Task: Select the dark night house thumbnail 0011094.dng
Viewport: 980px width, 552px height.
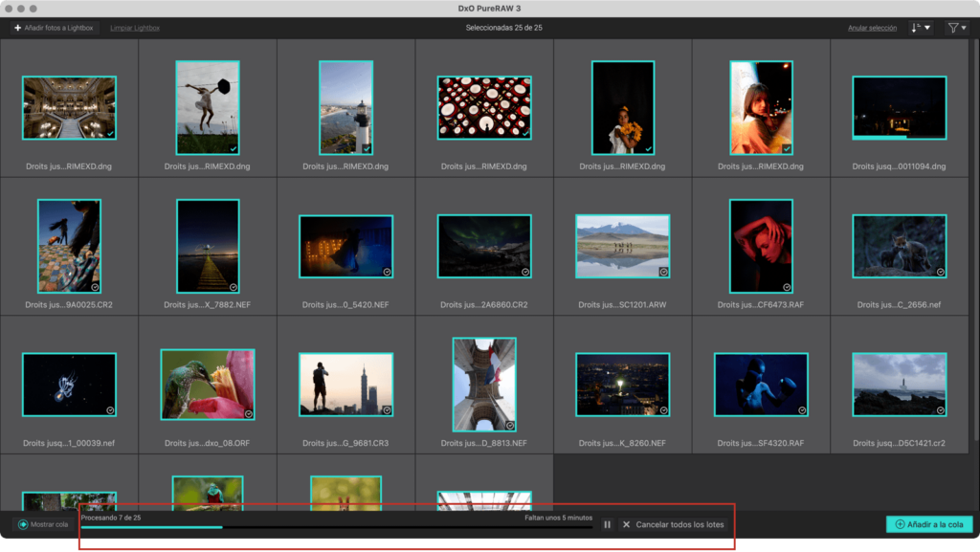Action: click(x=900, y=108)
